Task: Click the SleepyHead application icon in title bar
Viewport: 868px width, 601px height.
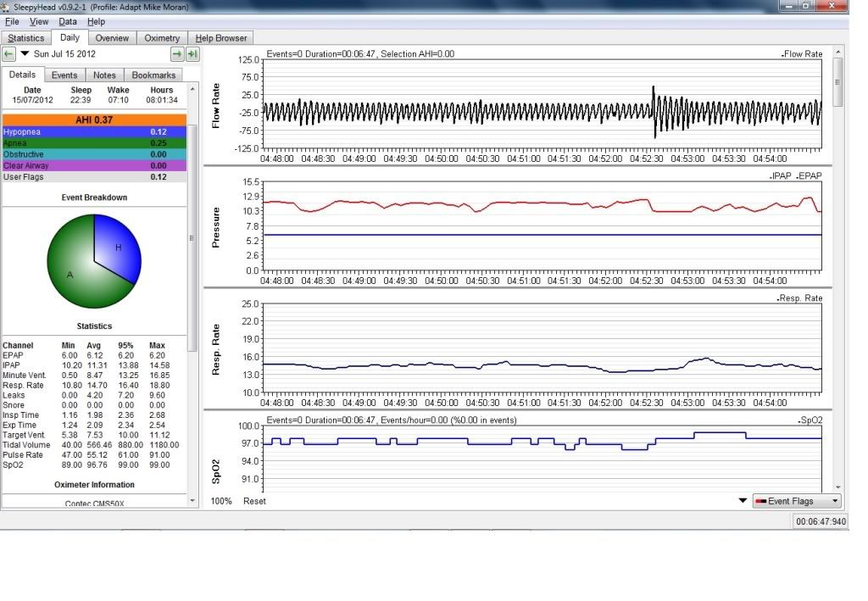Action: point(6,7)
